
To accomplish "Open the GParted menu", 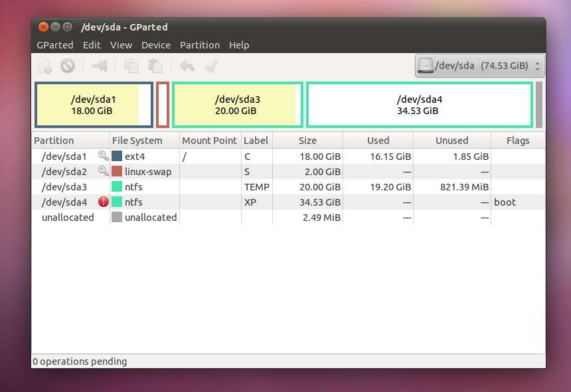I will [x=55, y=45].
